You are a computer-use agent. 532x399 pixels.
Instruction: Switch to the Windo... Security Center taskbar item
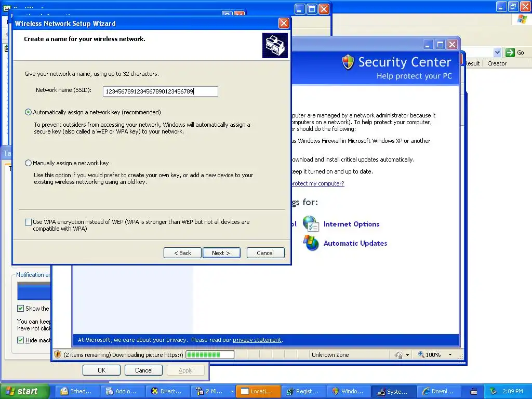349,391
